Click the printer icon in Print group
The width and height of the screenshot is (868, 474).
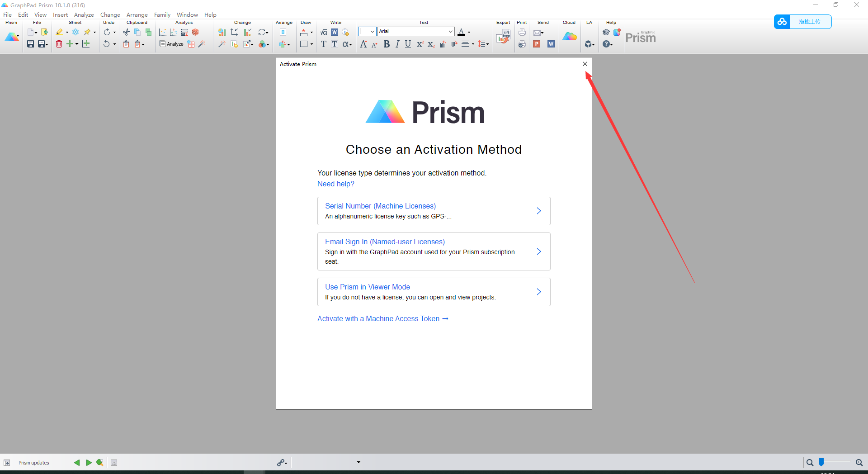tap(522, 32)
